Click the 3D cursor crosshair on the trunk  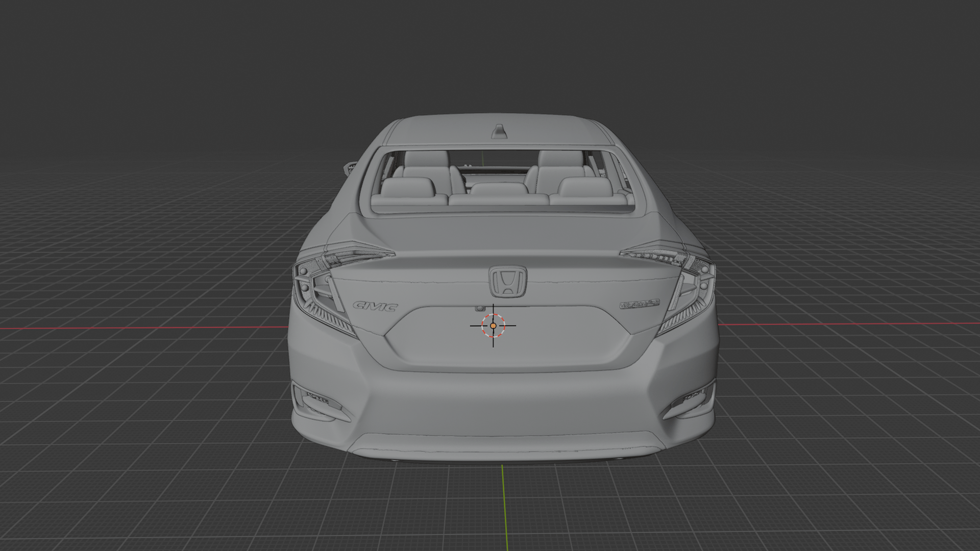493,325
